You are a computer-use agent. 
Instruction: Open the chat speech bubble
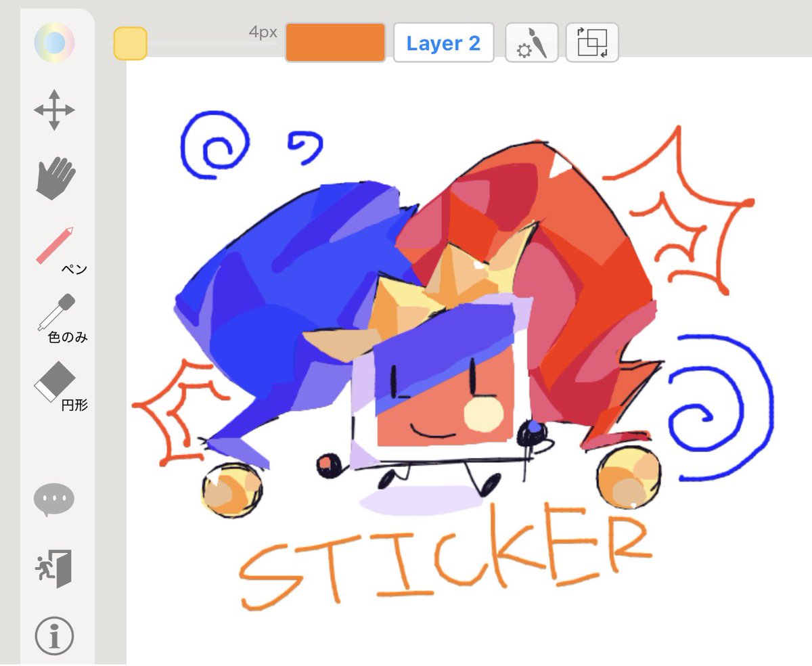pos(54,501)
